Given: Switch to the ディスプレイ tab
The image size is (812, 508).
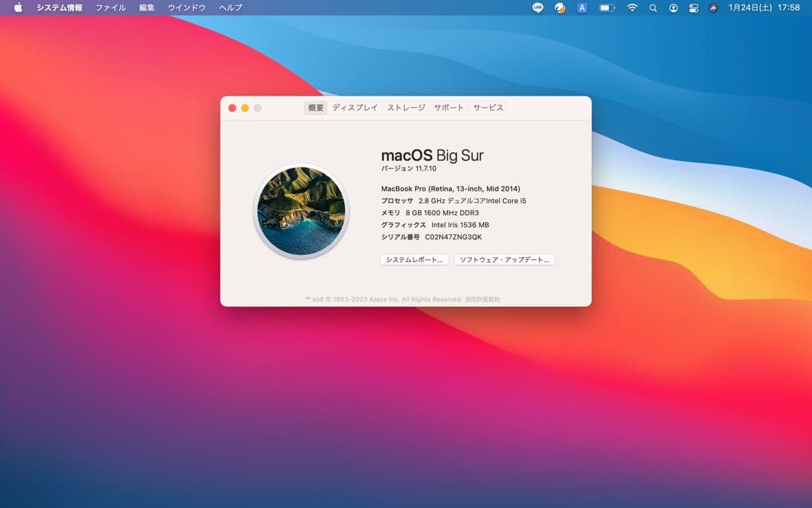Looking at the screenshot, I should (x=356, y=108).
